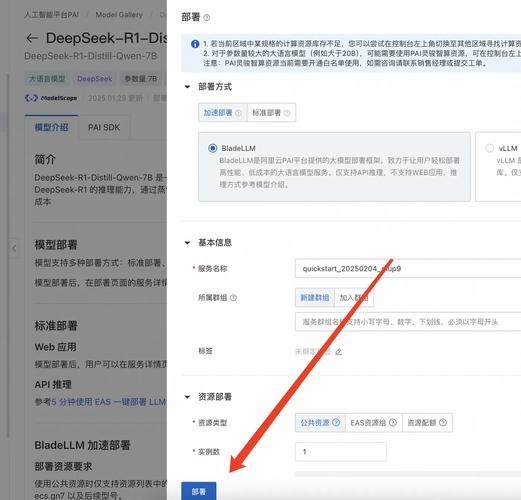Click the DeepSeek-R1-Distill-Qwen-7B subtitle
Screen dimensions: 521x500
point(90,56)
